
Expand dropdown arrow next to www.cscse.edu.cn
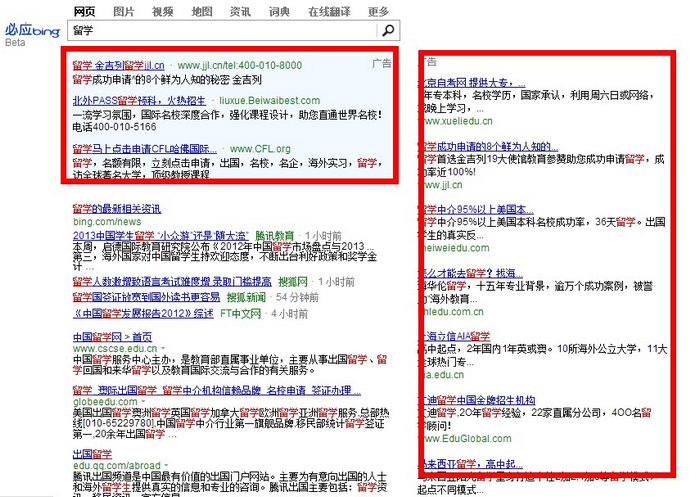tap(163, 348)
